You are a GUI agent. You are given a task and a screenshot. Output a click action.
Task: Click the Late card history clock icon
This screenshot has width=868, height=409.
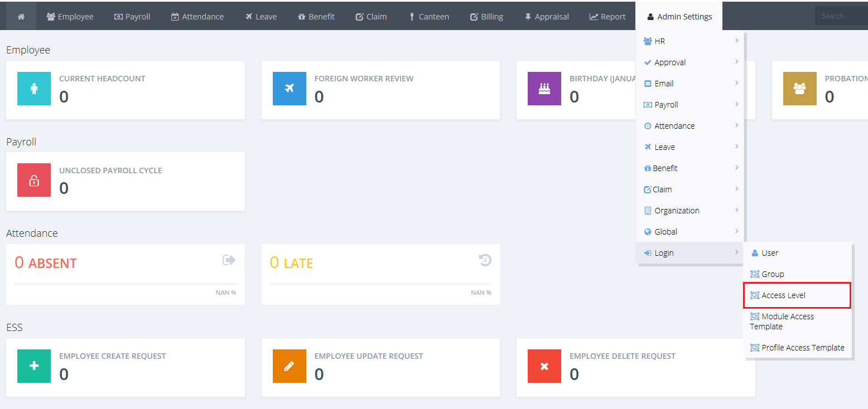click(485, 260)
